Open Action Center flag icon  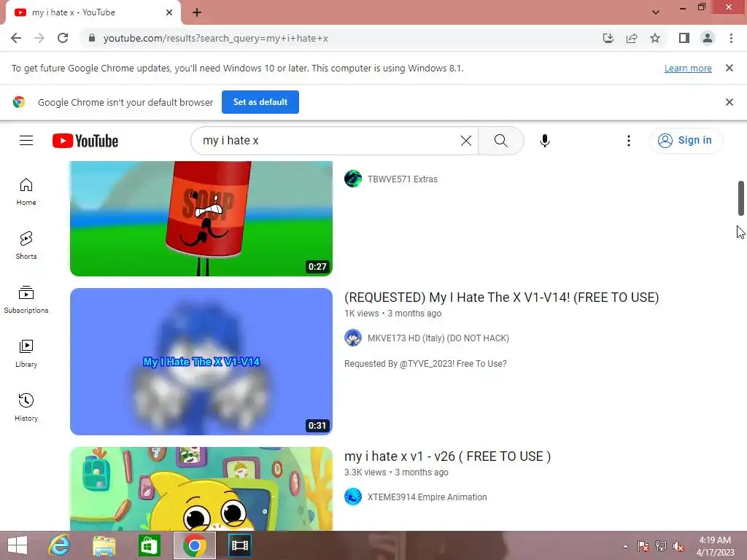point(643,546)
